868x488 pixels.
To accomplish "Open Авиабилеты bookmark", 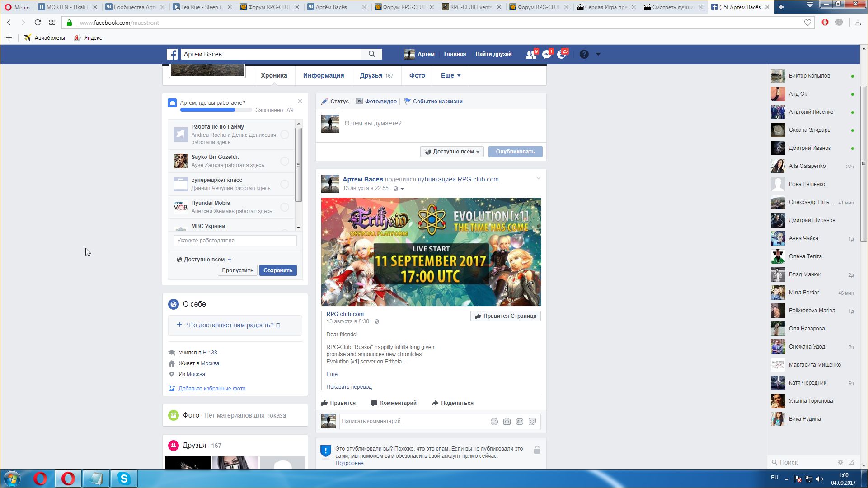I will click(x=45, y=38).
